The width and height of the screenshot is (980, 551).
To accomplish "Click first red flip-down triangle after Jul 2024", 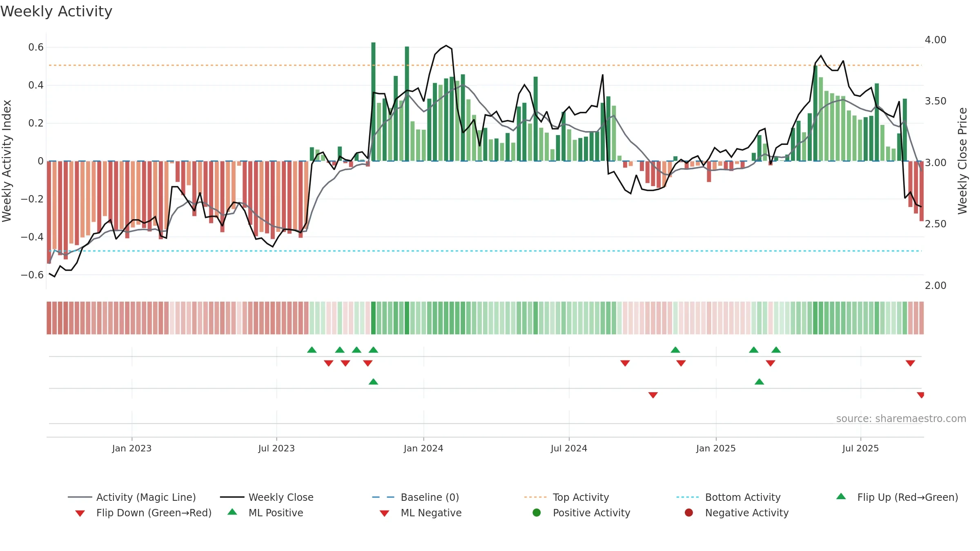I will (625, 363).
